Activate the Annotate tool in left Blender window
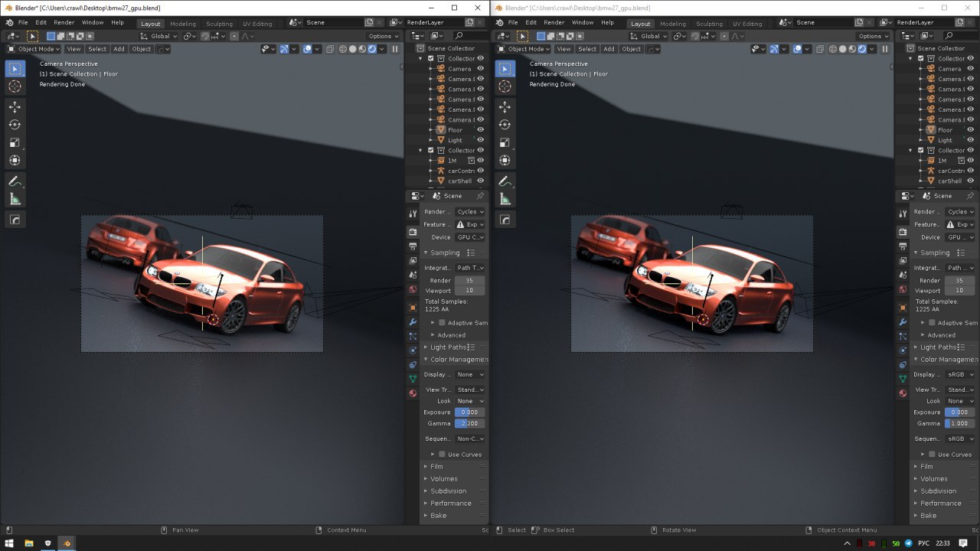The height and width of the screenshot is (551, 980). click(x=15, y=181)
